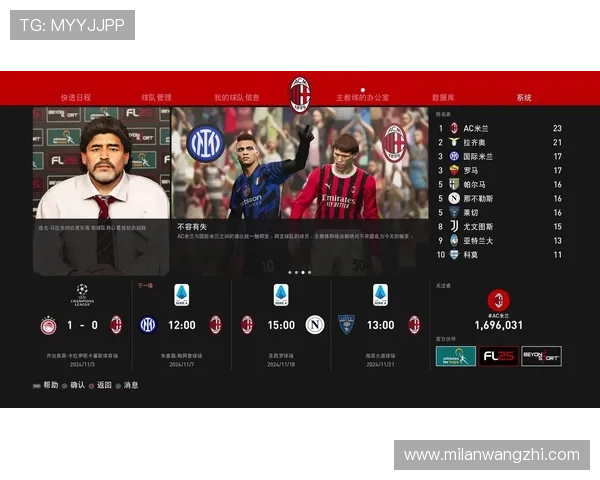
Task: Click the Champions League logo above the 1 - 0 match
Action: point(82,295)
